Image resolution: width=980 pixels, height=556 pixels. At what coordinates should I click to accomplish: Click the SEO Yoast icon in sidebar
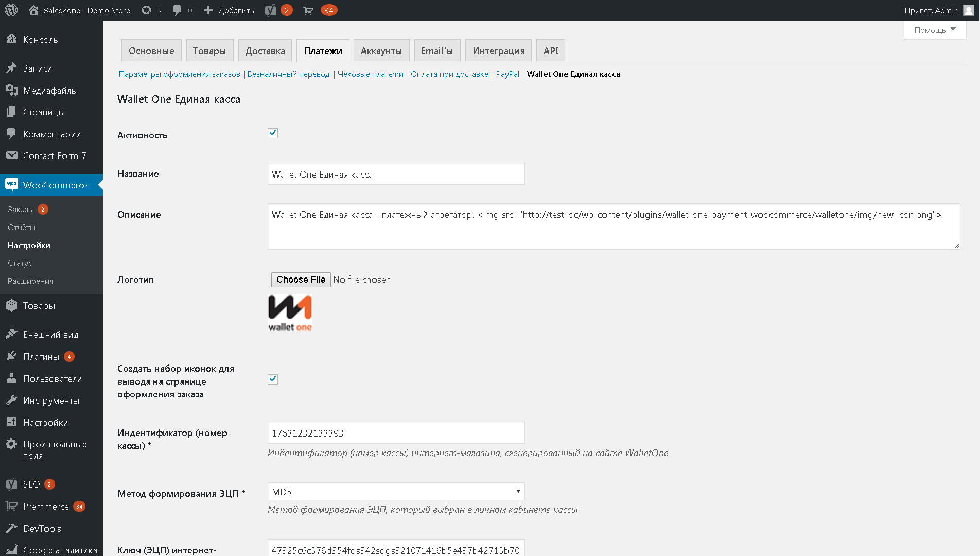pos(11,484)
